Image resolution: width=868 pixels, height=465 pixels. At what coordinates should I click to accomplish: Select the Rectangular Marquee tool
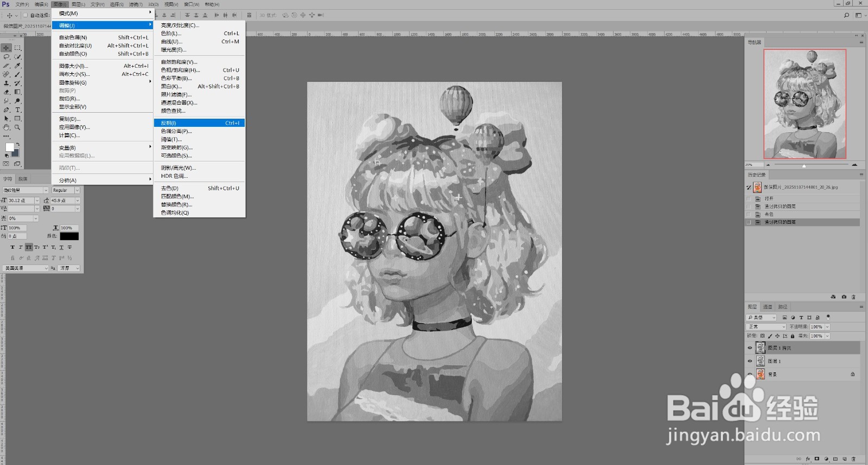click(x=17, y=48)
